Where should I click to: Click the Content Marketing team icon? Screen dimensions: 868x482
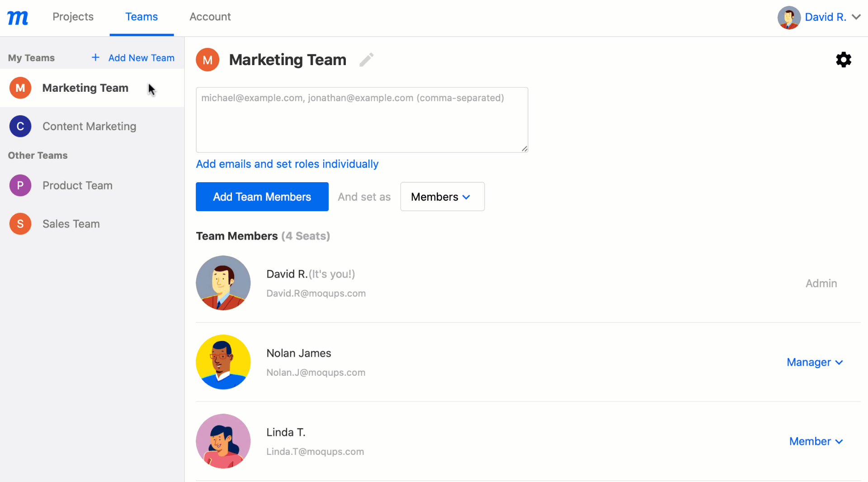(20, 126)
